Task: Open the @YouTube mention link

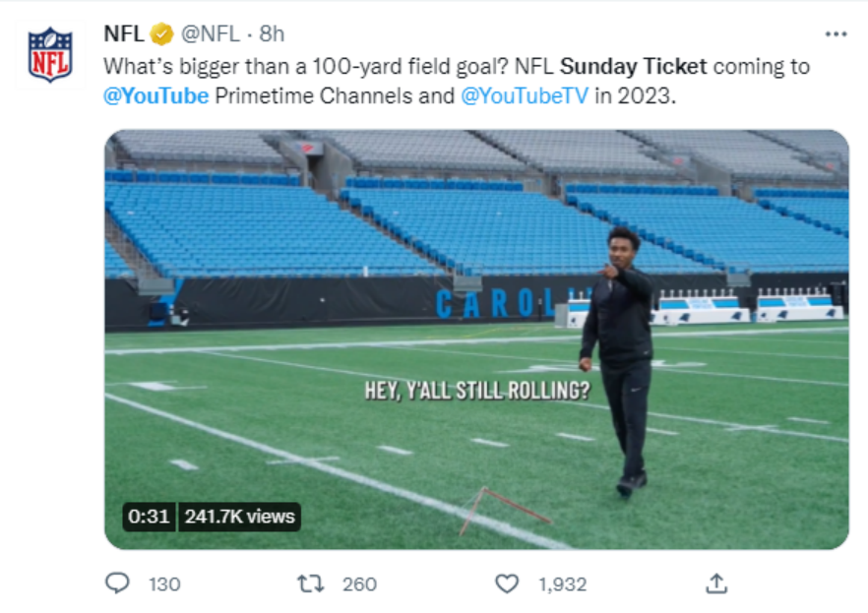Action: pyautogui.click(x=156, y=96)
